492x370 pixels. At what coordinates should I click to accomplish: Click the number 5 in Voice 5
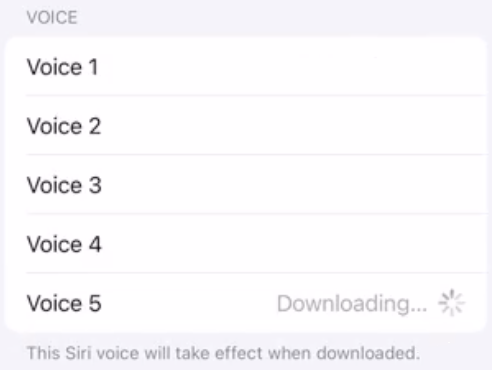point(95,303)
